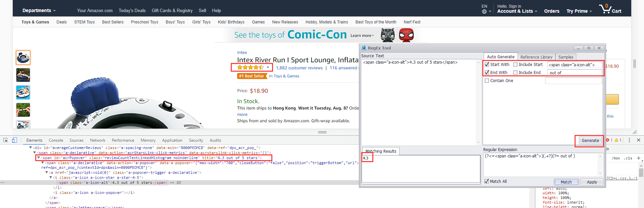This screenshot has height=208, width=644.
Task: Open the Reference Library tab
Action: [536, 57]
